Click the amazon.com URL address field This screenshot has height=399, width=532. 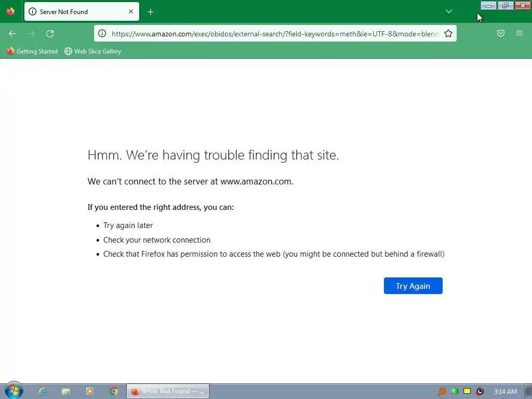coord(275,34)
